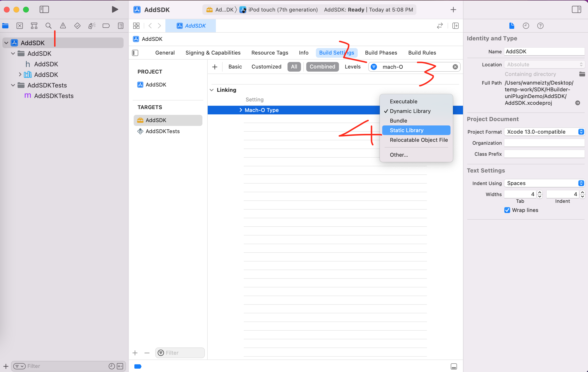Switch to the Build Phases tab

point(381,53)
